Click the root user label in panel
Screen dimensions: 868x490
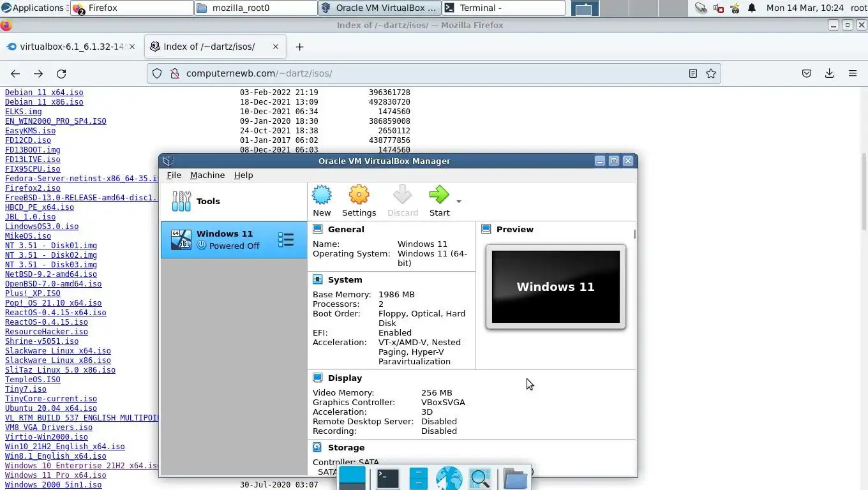[858, 8]
